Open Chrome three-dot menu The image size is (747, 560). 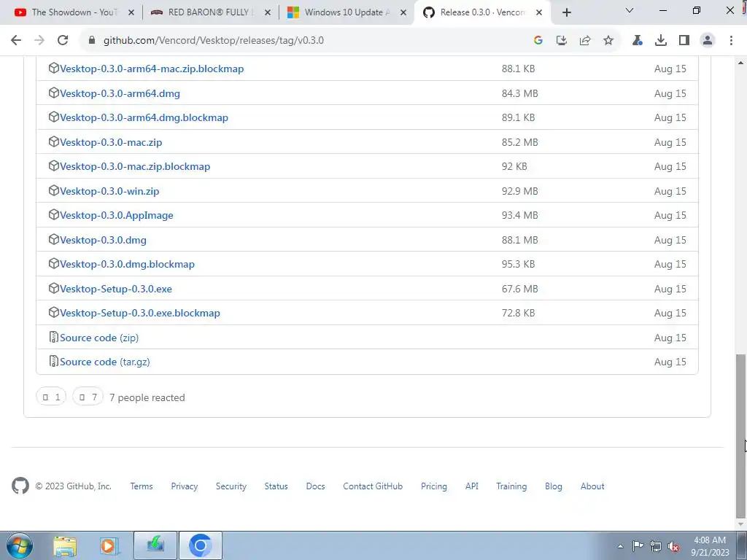[x=731, y=41]
